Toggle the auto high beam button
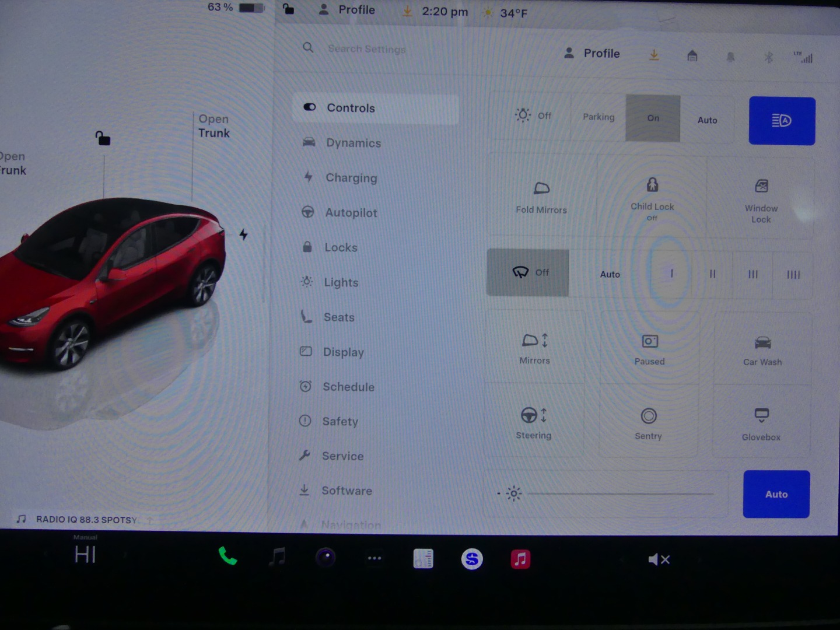Image resolution: width=840 pixels, height=630 pixels. 782,121
